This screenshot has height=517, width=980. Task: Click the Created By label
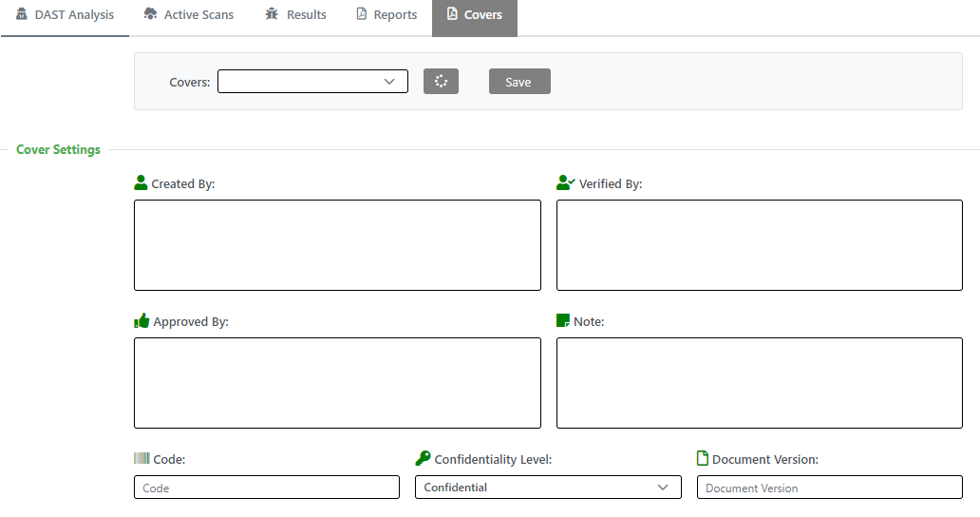pos(183,183)
